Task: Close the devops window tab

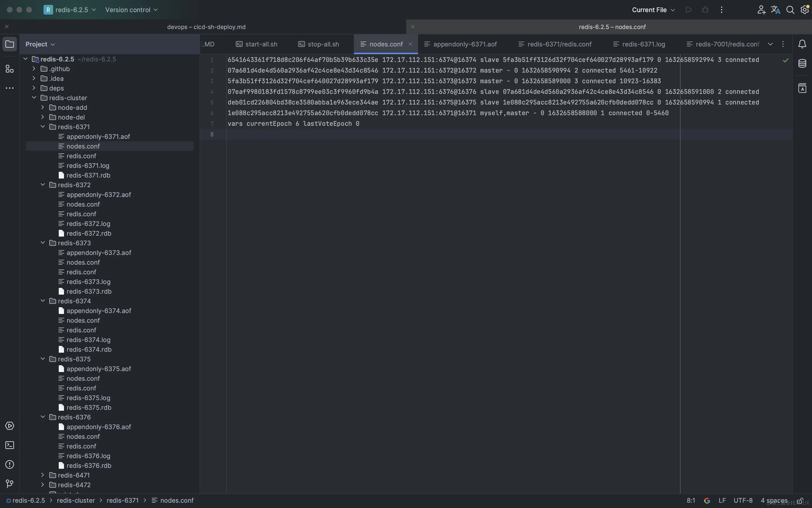Action: tap(7, 27)
